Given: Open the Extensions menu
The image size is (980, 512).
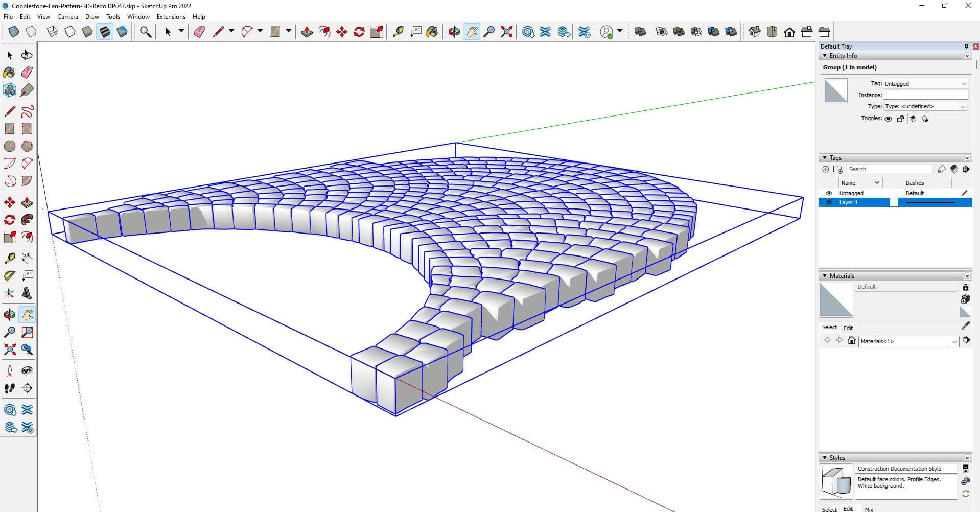Looking at the screenshot, I should [171, 17].
